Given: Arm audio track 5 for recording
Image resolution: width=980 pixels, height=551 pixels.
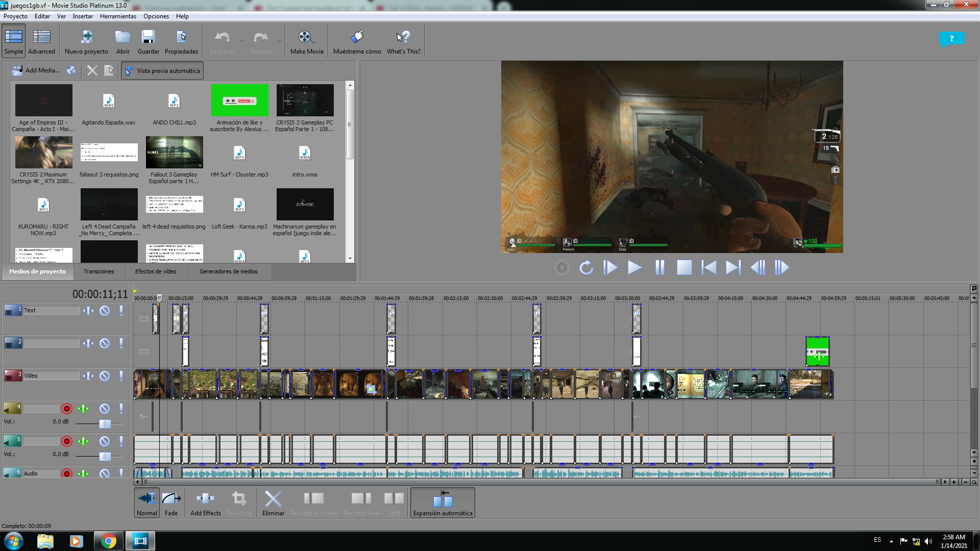Looking at the screenshot, I should click(x=67, y=441).
